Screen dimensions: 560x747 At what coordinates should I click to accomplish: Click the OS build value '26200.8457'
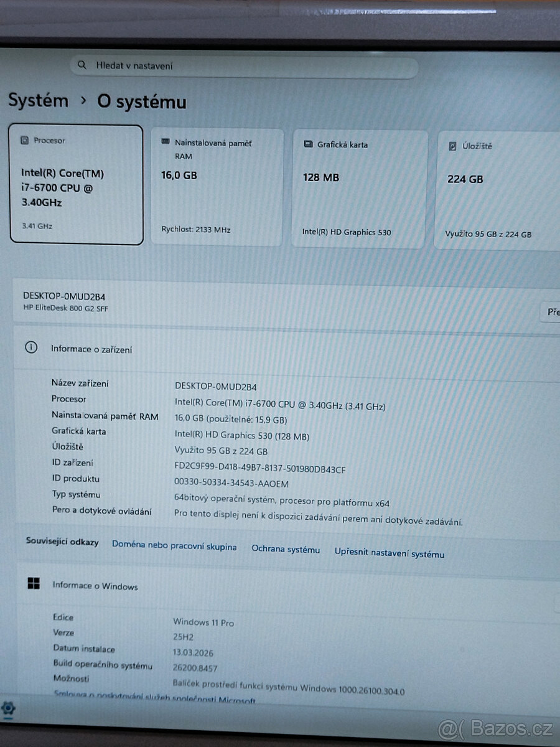pyautogui.click(x=195, y=667)
